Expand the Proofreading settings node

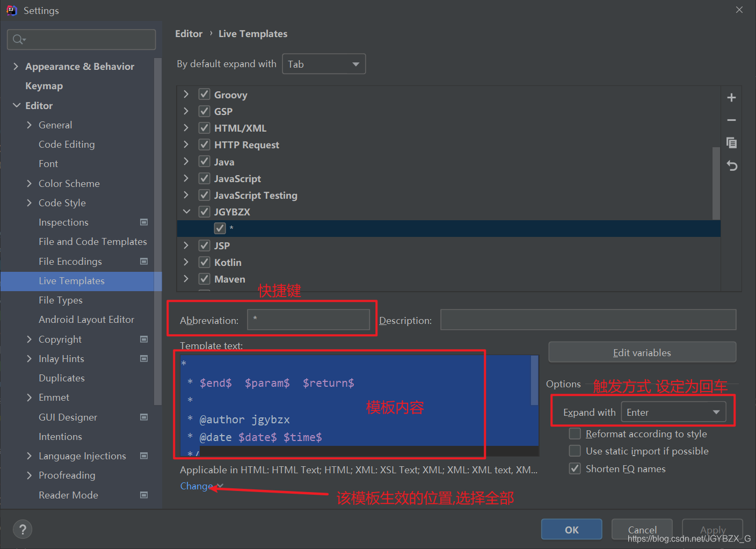point(29,475)
